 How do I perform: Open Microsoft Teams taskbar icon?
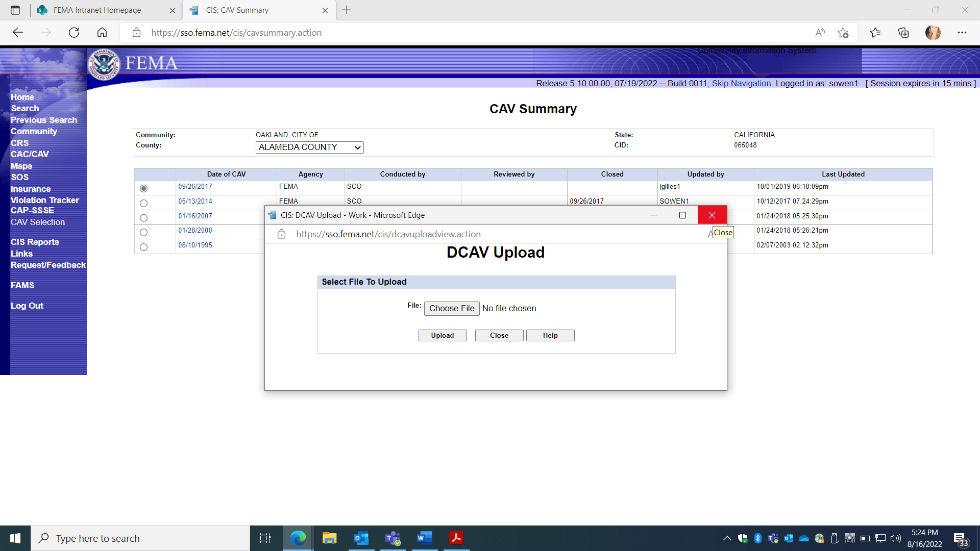(393, 538)
